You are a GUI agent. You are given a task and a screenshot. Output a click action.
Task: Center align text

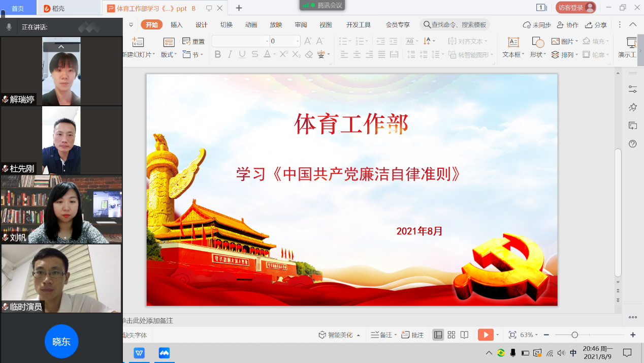[x=357, y=54]
